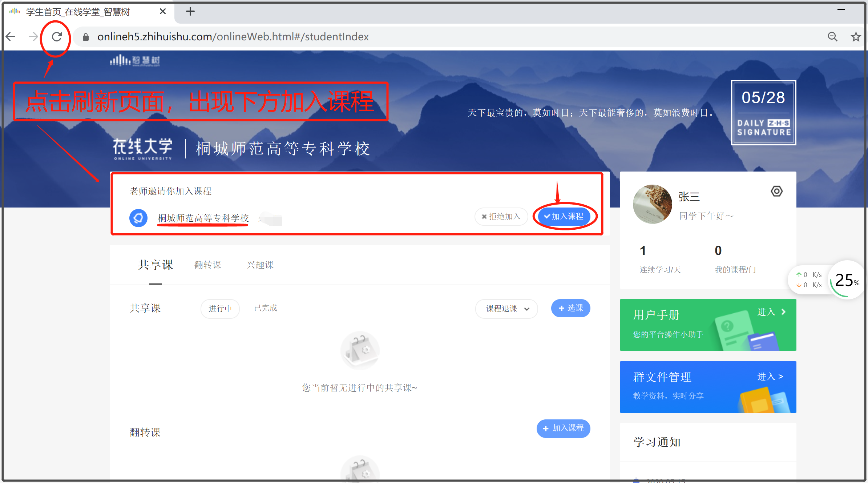Click the 选课 plus button

(x=570, y=308)
